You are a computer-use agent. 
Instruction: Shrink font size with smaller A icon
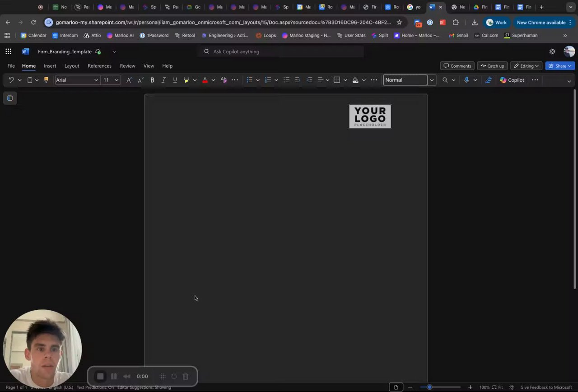140,80
